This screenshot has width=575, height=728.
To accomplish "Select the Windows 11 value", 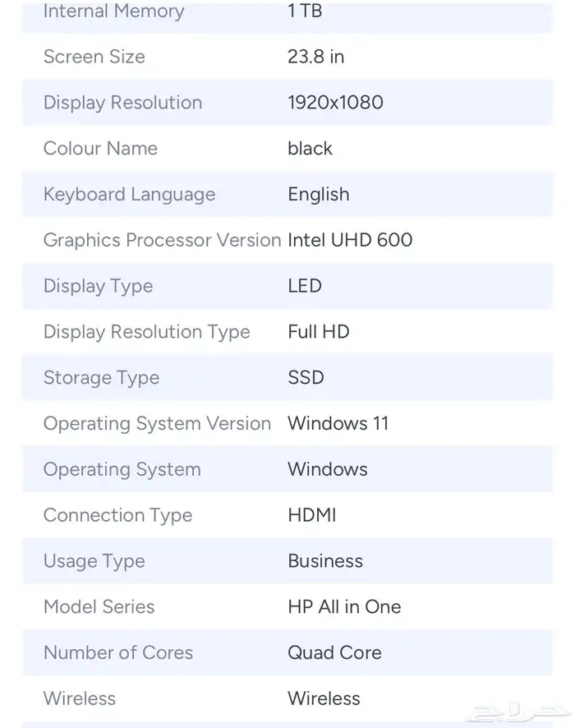I will pyautogui.click(x=338, y=423).
